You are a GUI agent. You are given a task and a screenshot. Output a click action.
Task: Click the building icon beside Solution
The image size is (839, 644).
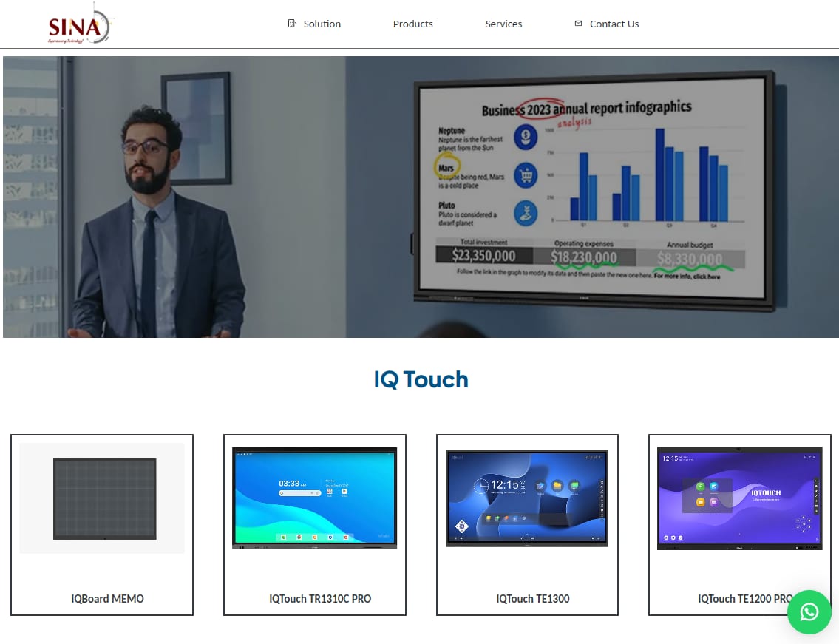tap(292, 24)
